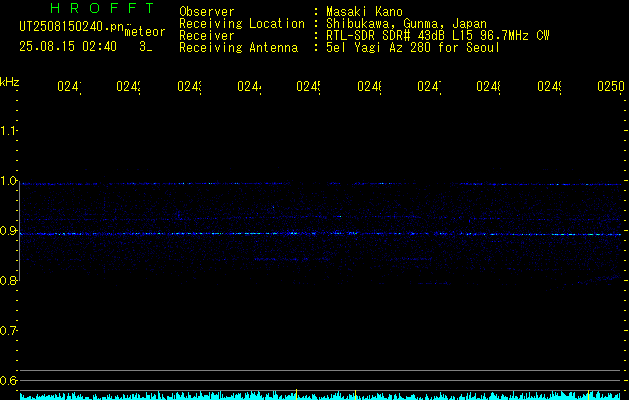Click the 96.7MHz CW frequency text
The image size is (629, 400).
pos(515,36)
